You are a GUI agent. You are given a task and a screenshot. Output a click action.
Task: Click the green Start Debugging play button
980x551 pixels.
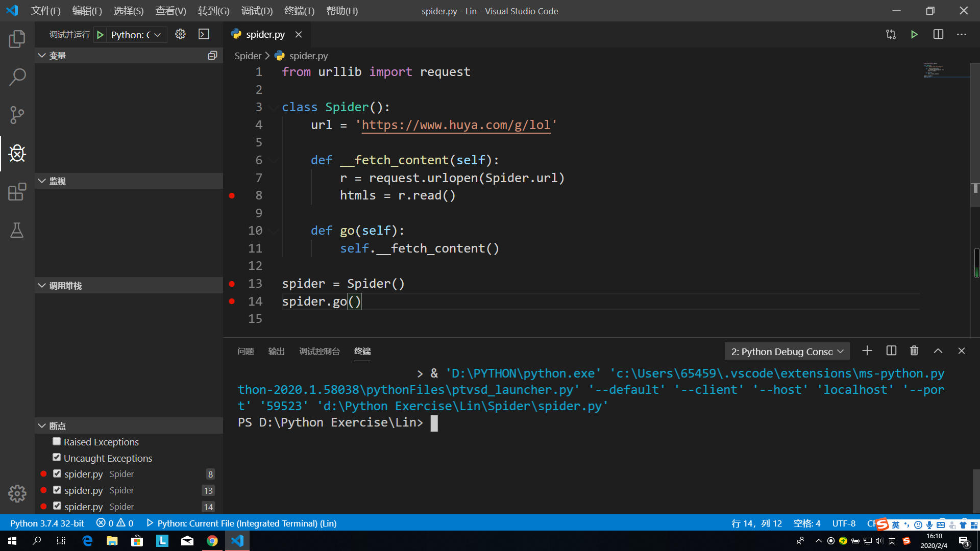coord(101,35)
